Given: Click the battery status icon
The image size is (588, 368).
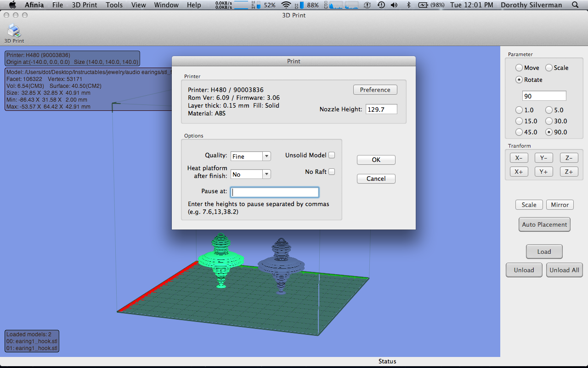Looking at the screenshot, I should coord(423,5).
